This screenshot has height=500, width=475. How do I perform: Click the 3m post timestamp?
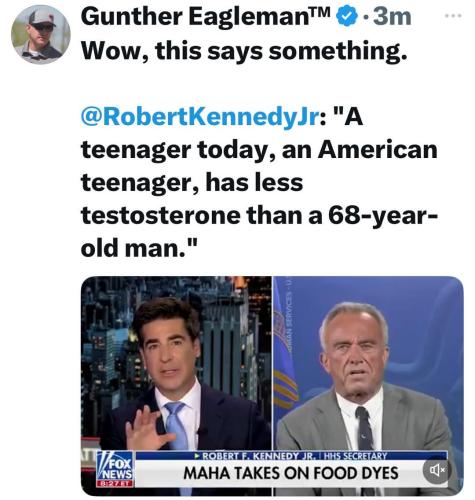(x=391, y=17)
